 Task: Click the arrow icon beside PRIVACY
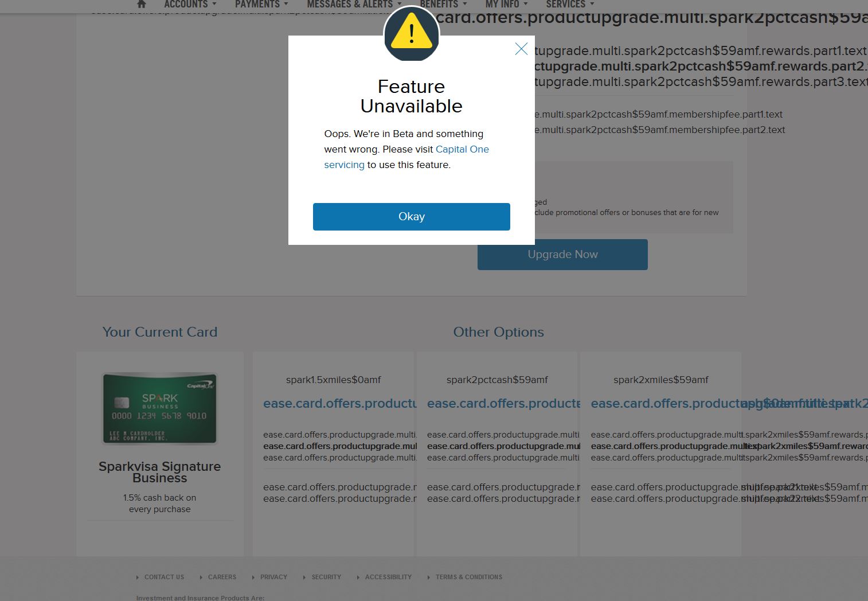(253, 577)
